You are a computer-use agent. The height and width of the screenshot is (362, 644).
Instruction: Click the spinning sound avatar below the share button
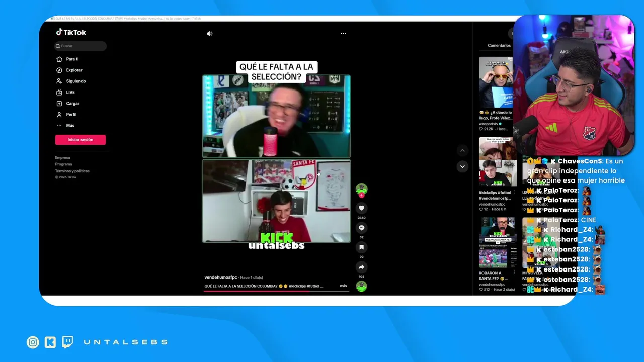point(361,287)
